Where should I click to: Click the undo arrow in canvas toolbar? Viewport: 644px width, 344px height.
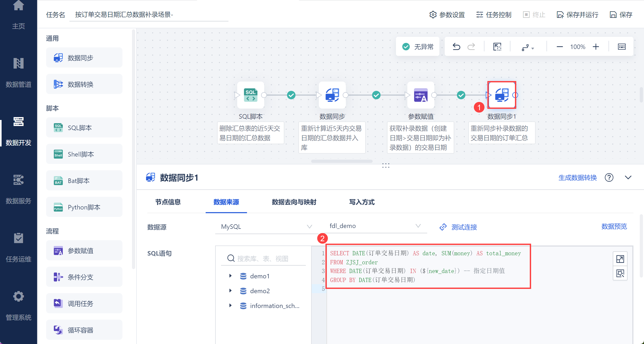pos(456,47)
